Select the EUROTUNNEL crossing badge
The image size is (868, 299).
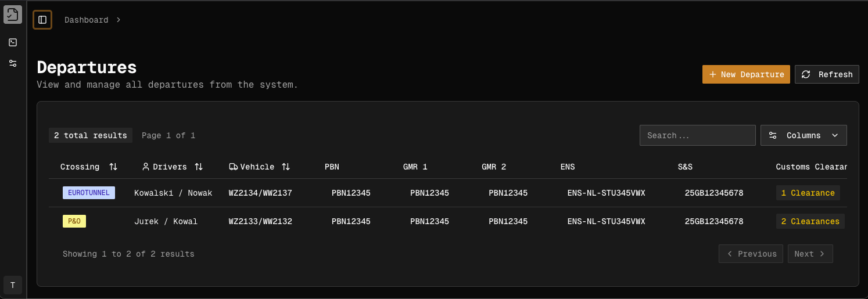[89, 193]
